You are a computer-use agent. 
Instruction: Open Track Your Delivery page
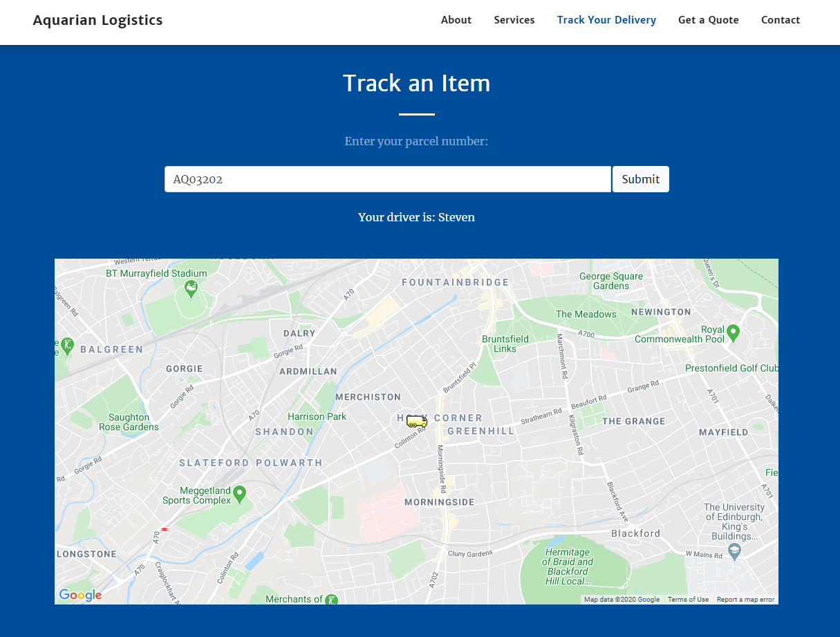pyautogui.click(x=606, y=20)
